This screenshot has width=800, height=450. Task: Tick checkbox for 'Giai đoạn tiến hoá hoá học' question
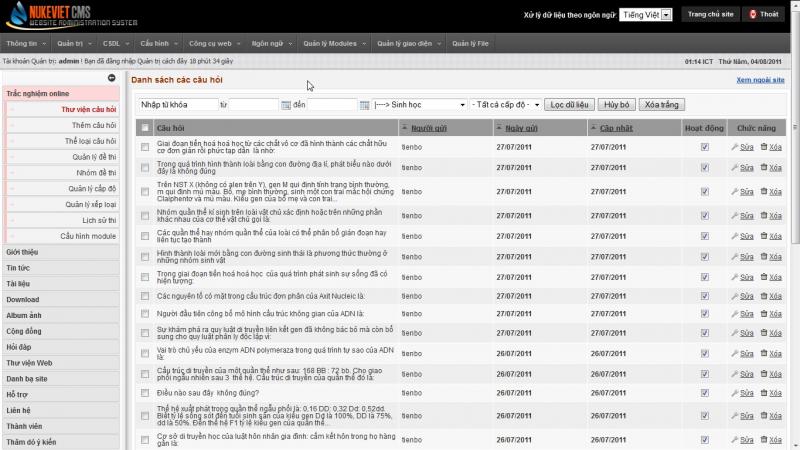[145, 147]
